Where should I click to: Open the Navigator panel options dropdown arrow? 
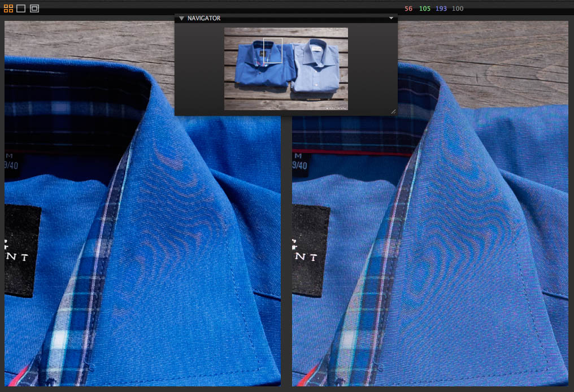pos(392,18)
